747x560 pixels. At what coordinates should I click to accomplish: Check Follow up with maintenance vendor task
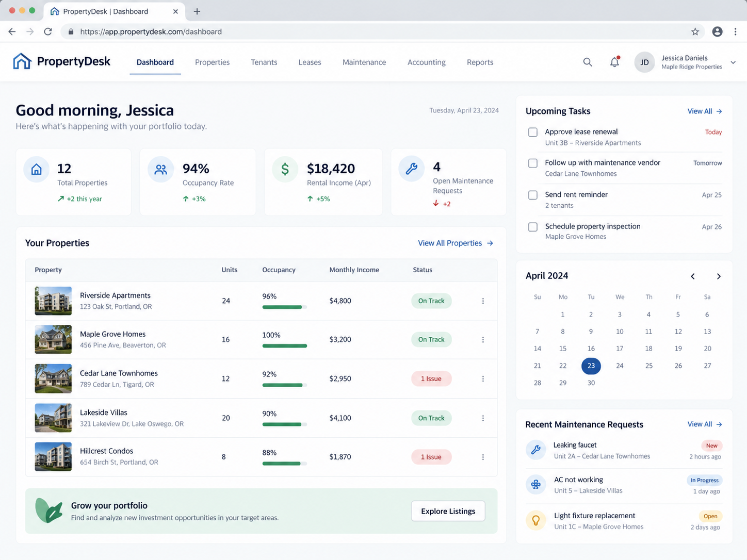533,163
